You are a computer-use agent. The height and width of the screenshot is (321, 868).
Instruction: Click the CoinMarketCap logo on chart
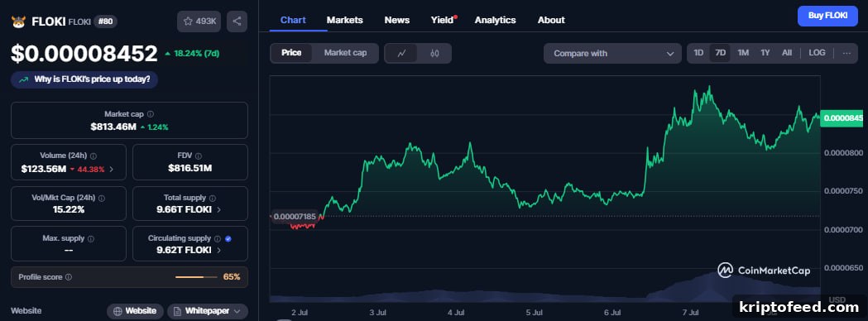(764, 270)
